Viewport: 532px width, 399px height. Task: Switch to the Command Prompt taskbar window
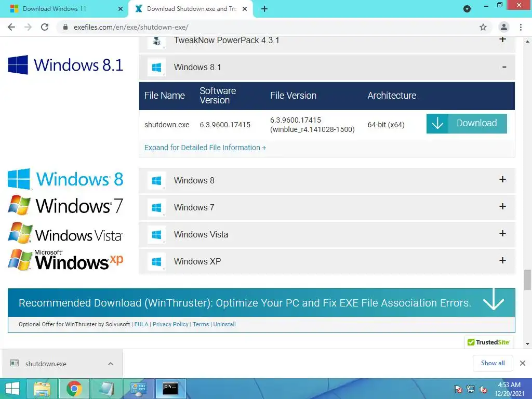pos(170,389)
